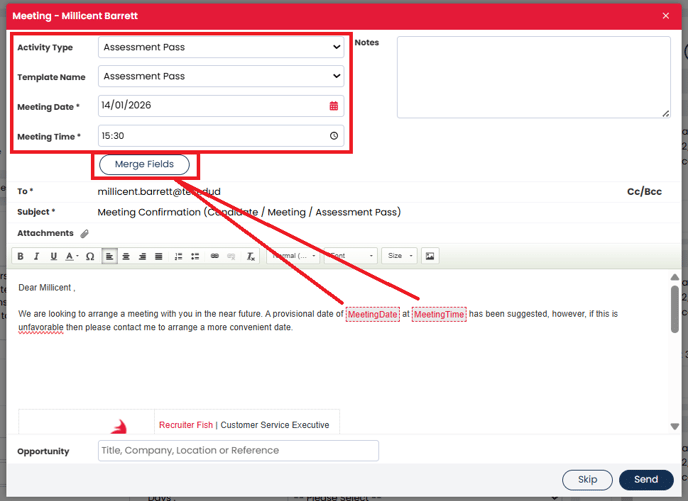Open the Font dropdown
Image resolution: width=688 pixels, height=501 pixels.
[x=351, y=256]
